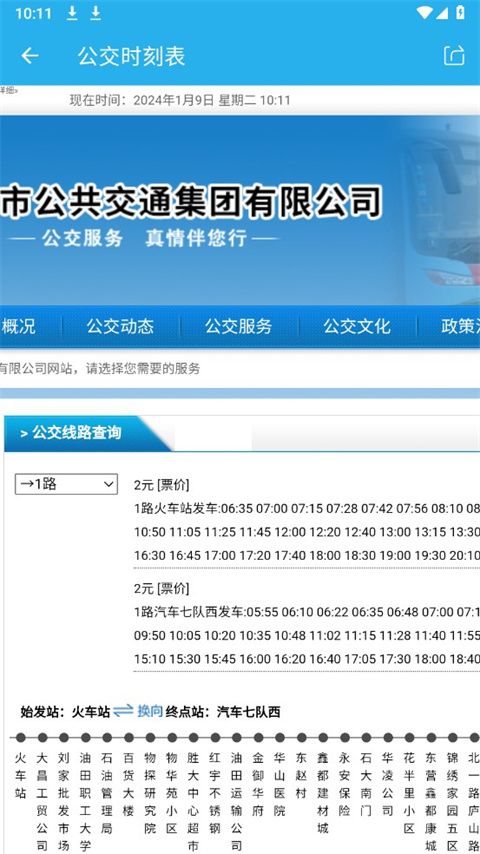Screen dimensions: 480x854
Task: Open the →1路 route dropdown
Action: click(66, 484)
